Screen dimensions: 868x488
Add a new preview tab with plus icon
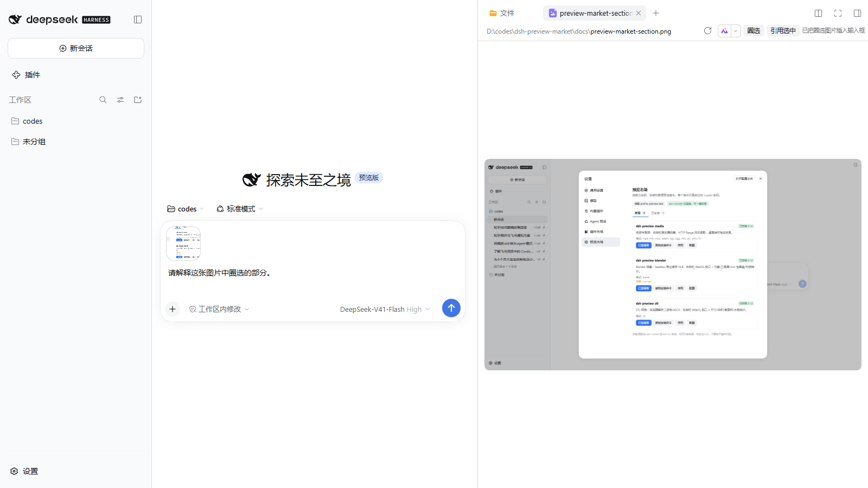coord(656,13)
